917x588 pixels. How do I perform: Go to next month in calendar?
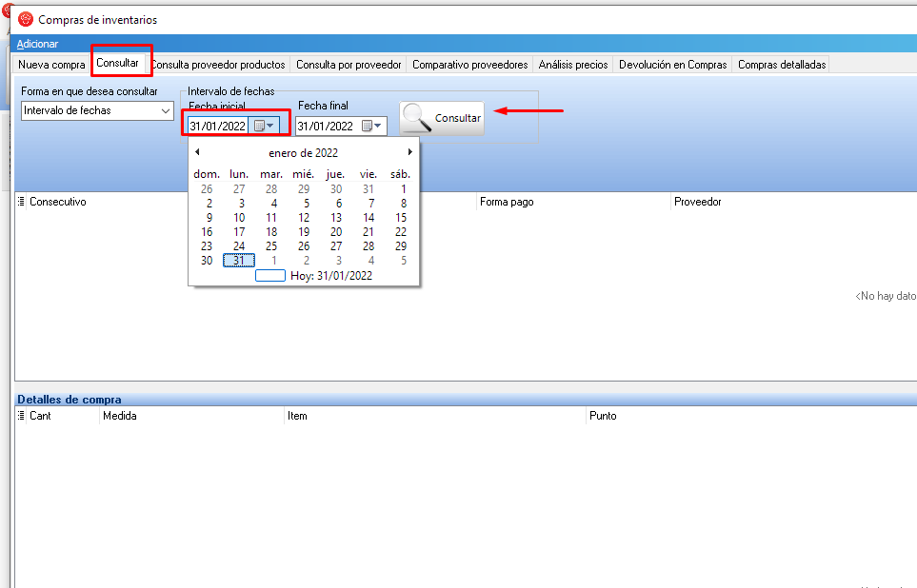click(410, 152)
